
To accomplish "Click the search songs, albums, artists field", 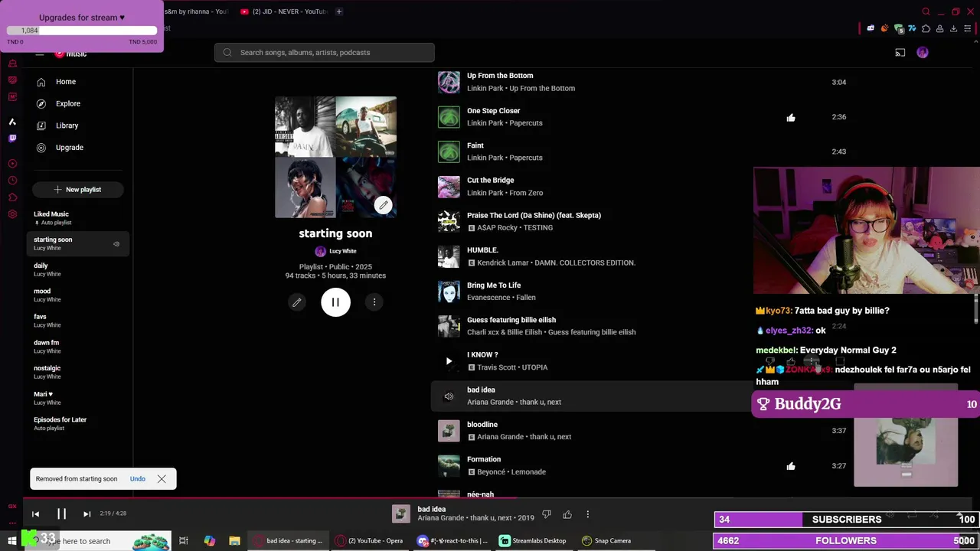I will 325,53.
